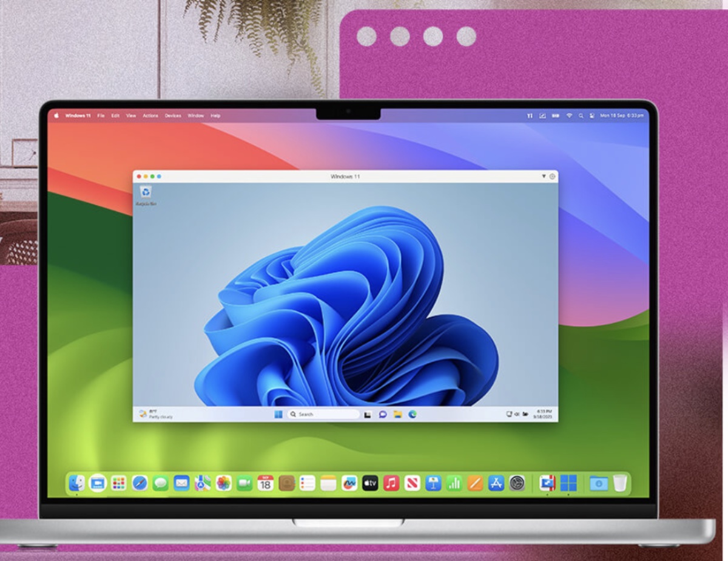Open the Windows Start button in taskbar

point(278,414)
